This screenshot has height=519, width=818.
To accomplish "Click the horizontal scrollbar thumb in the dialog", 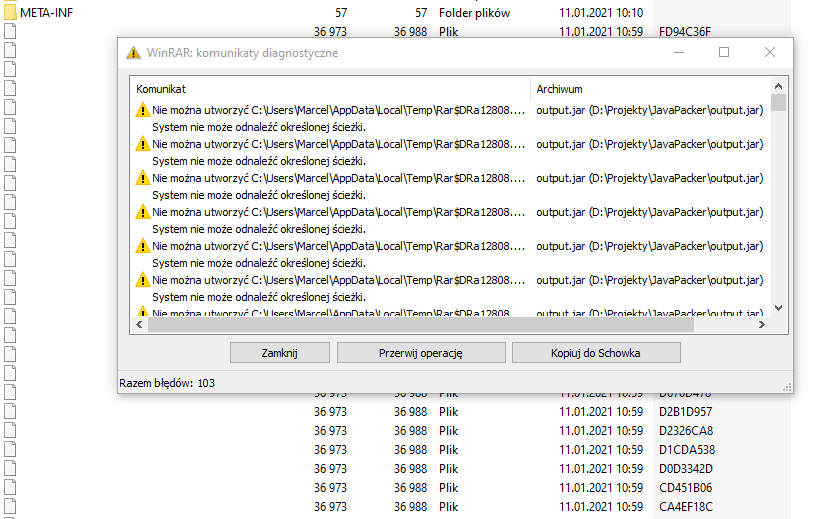I will [x=421, y=324].
